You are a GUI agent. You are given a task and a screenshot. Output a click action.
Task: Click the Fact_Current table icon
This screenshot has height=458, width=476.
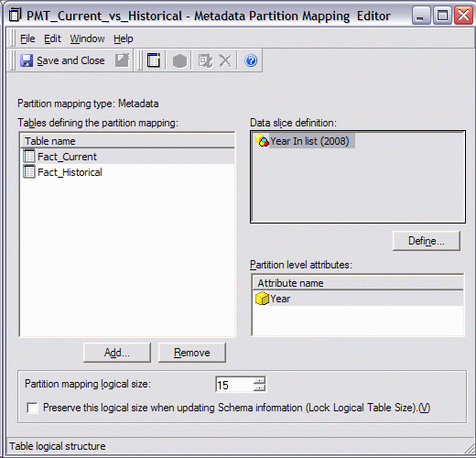29,156
